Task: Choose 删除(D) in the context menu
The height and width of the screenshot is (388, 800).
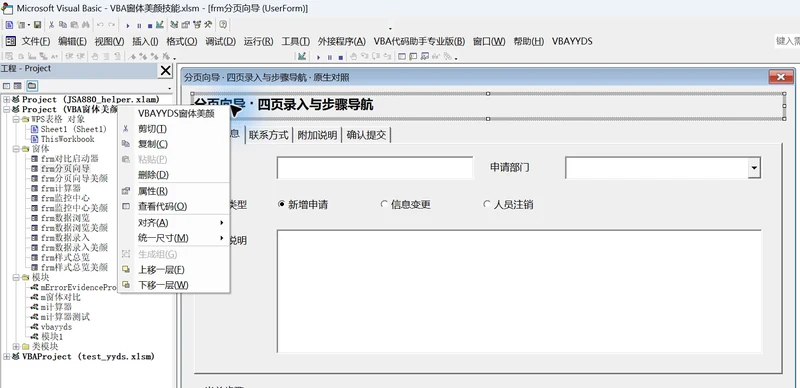Action: point(174,175)
